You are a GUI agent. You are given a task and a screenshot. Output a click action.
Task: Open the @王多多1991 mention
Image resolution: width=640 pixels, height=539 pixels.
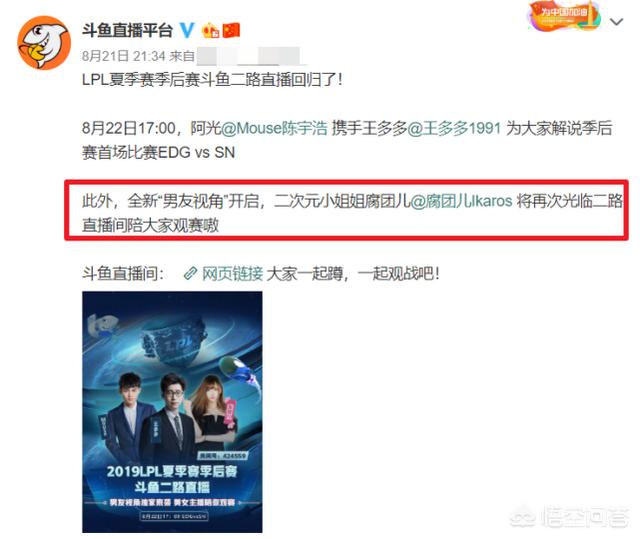(454, 129)
